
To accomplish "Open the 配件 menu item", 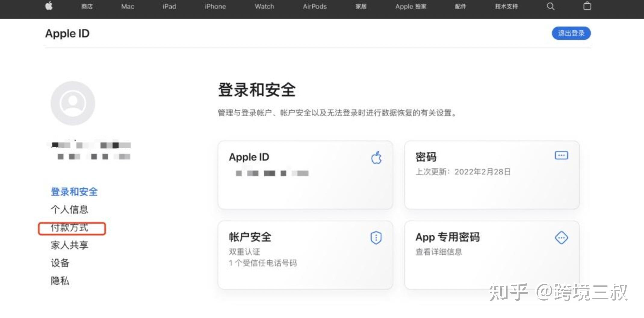I will (460, 6).
